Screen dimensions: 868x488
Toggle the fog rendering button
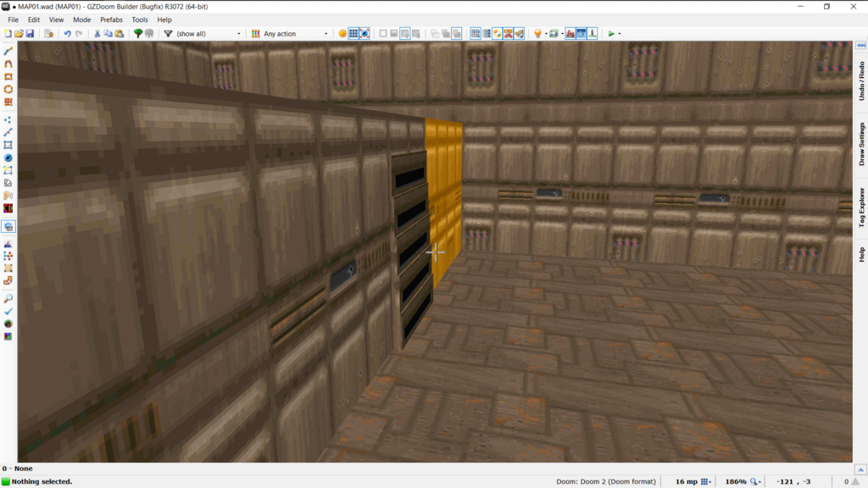pyautogui.click(x=570, y=34)
